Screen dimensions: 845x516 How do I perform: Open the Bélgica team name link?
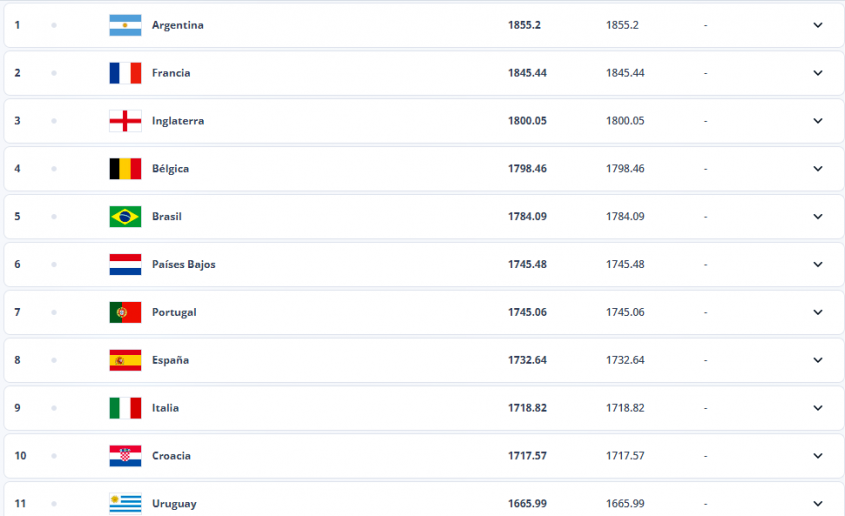pos(170,169)
